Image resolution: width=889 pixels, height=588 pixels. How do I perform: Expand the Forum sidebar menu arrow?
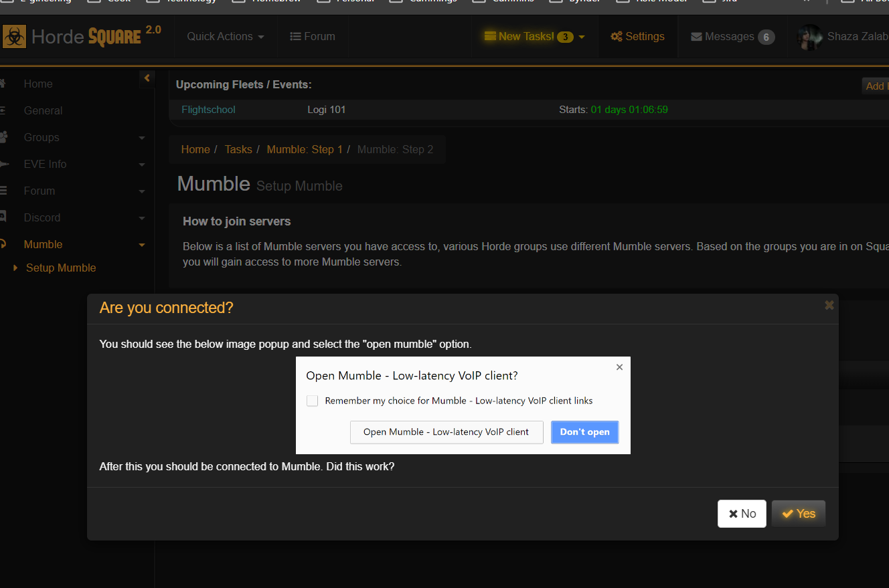142,191
